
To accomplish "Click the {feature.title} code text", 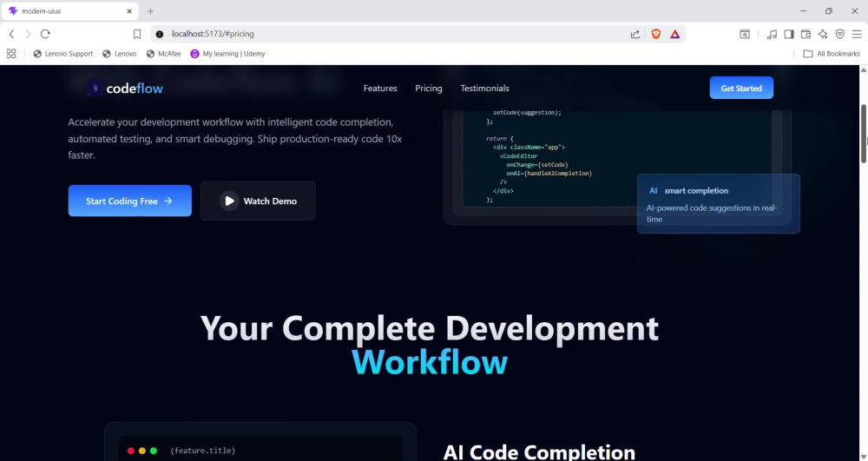I will pos(202,451).
